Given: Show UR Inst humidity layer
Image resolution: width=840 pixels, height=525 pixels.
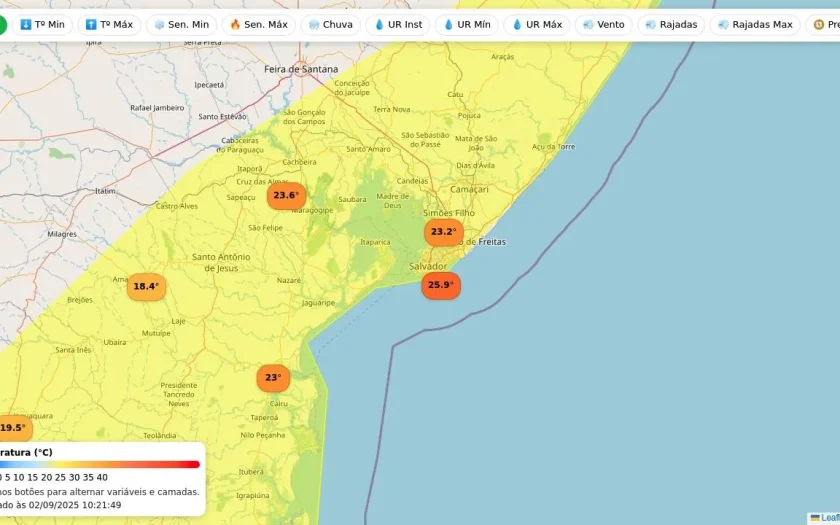Looking at the screenshot, I should tap(398, 25).
